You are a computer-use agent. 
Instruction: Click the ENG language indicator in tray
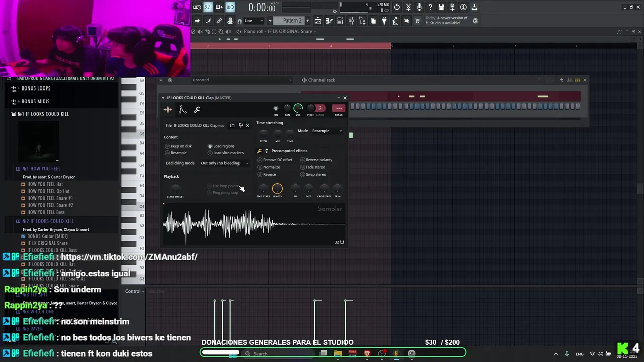(580, 354)
